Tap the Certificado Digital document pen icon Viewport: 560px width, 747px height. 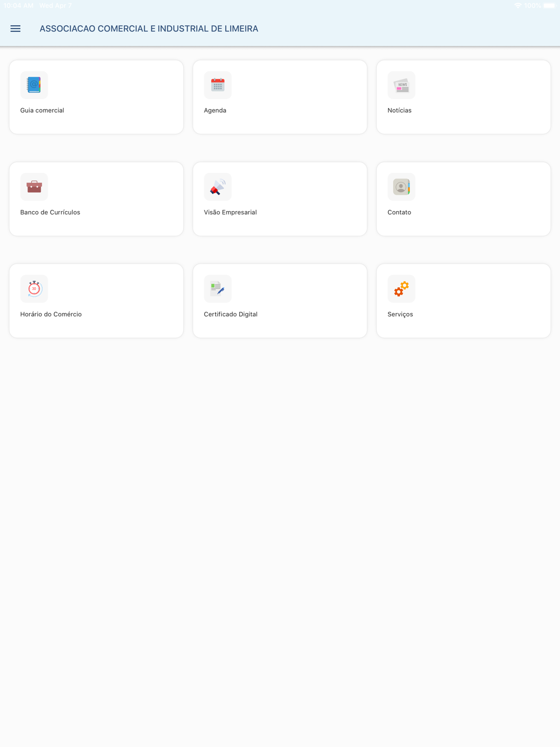tap(218, 289)
